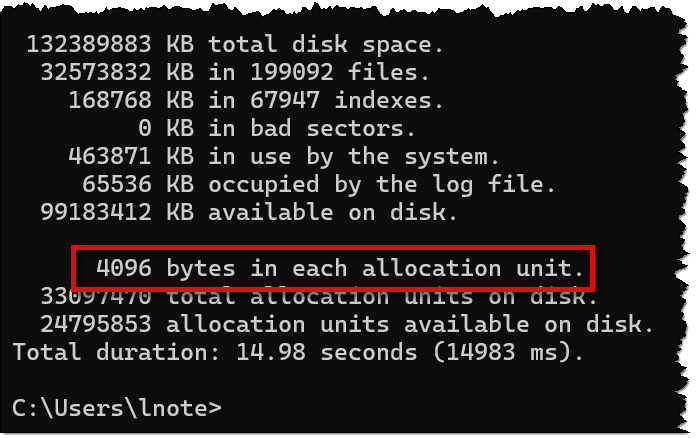Viewport: 697px width, 438px height.
Task: Click the (14983 ms) text
Action: (x=508, y=352)
